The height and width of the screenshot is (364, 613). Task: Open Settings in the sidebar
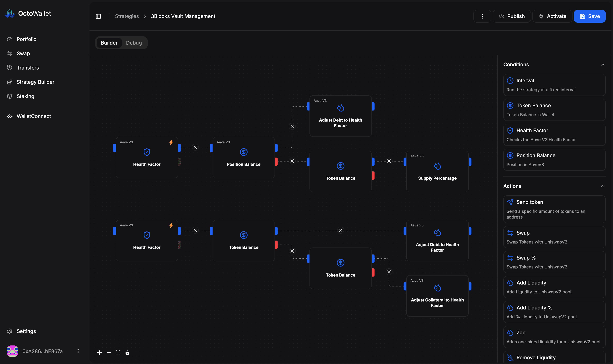click(x=26, y=331)
